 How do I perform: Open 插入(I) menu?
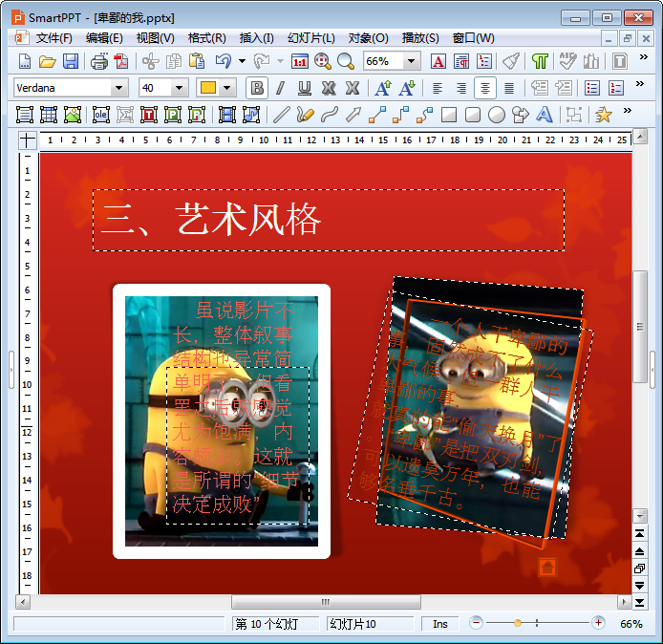[x=256, y=38]
